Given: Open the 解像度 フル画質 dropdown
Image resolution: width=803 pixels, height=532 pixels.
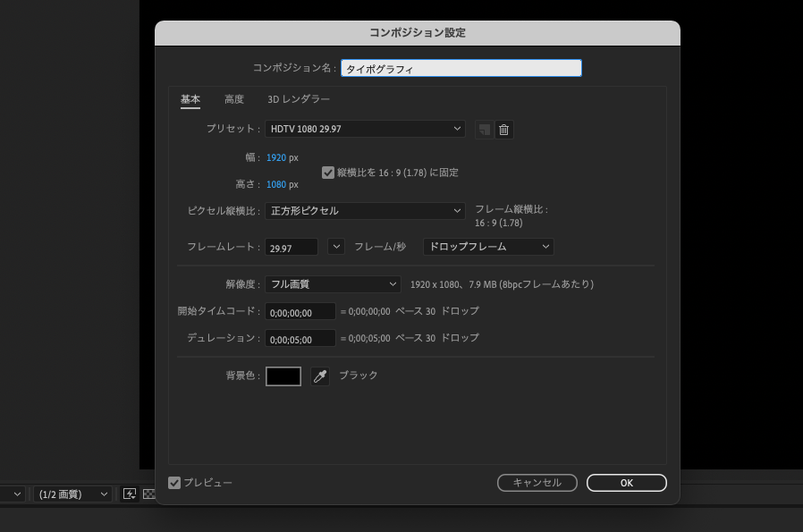Looking at the screenshot, I should tap(333, 284).
